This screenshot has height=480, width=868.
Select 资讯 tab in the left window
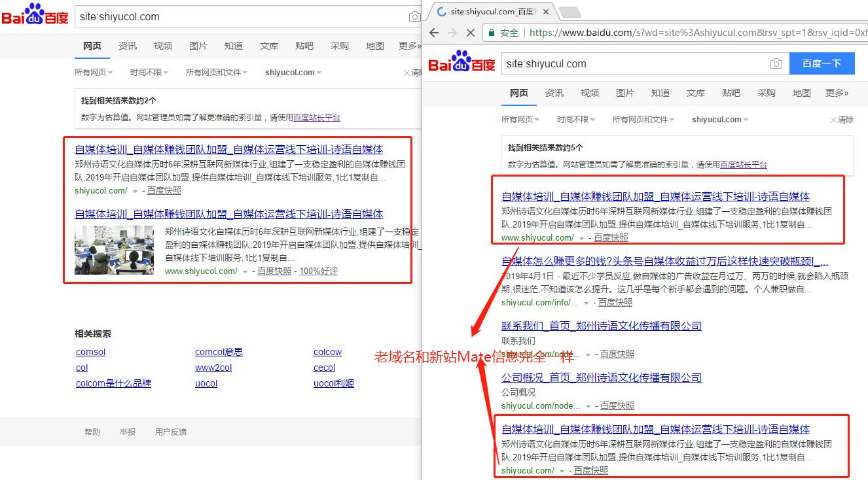(128, 46)
